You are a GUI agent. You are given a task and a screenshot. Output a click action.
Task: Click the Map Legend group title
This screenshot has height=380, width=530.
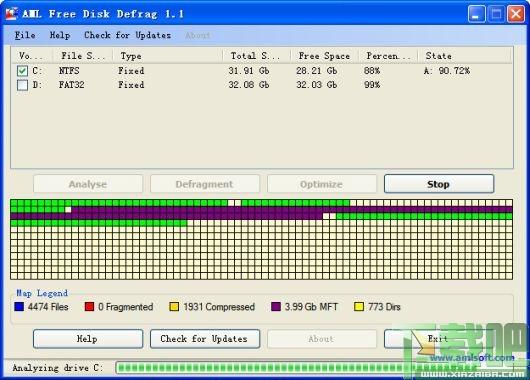tap(42, 293)
